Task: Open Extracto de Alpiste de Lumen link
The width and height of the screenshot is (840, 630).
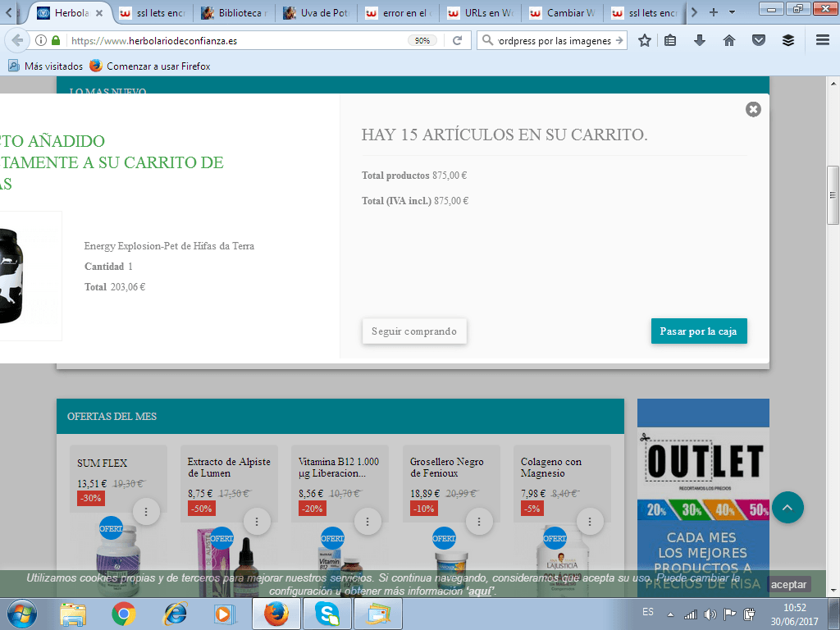Action: tap(229, 467)
